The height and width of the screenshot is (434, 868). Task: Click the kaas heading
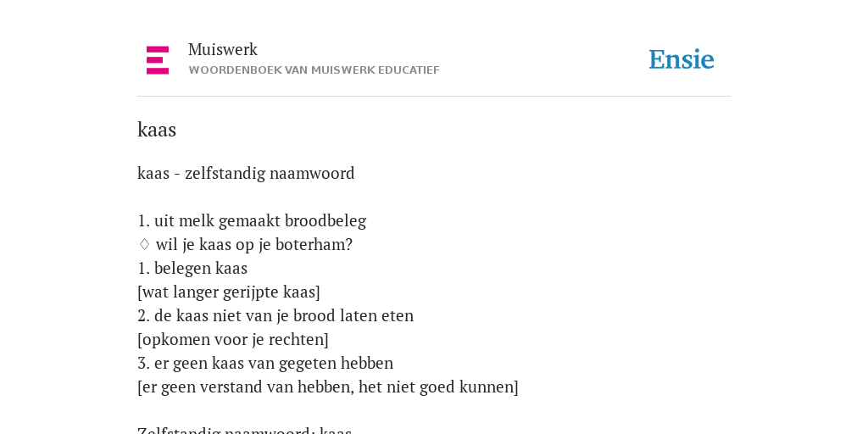157,130
